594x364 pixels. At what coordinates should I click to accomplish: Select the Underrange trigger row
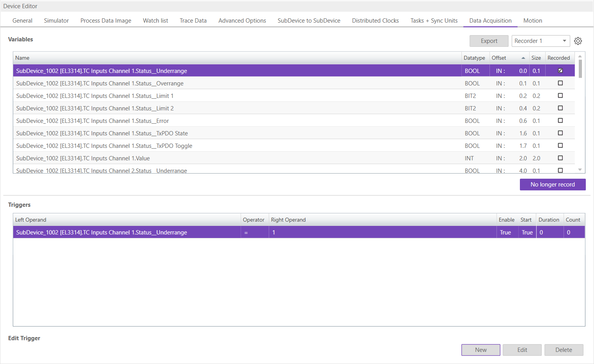[x=127, y=233]
